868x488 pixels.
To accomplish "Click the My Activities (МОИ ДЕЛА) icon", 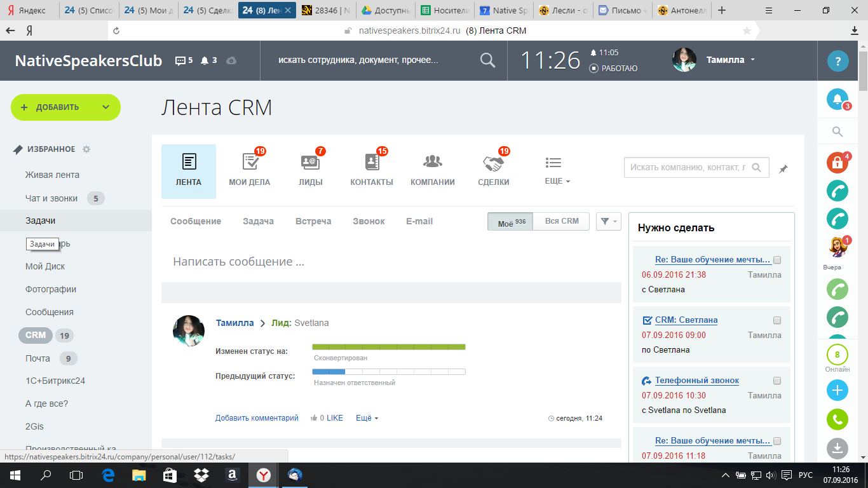I will (x=250, y=163).
